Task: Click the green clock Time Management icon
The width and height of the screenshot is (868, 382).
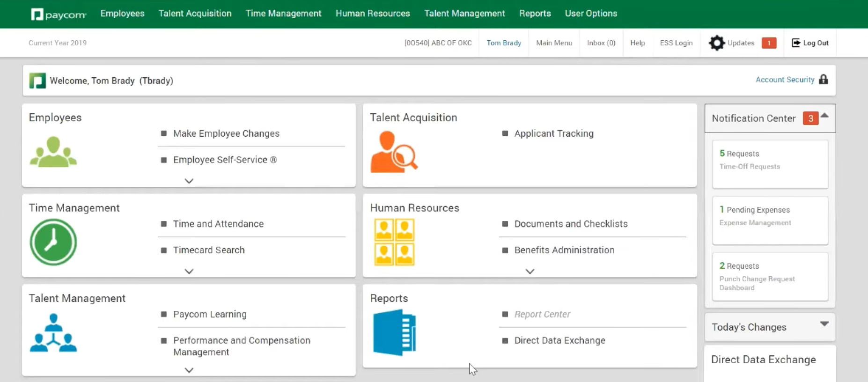Action: point(53,242)
